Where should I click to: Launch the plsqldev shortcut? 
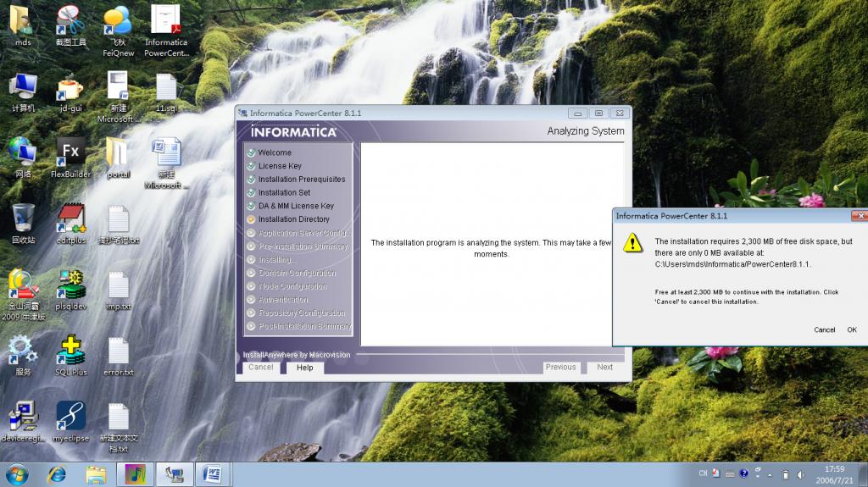pyautogui.click(x=70, y=290)
